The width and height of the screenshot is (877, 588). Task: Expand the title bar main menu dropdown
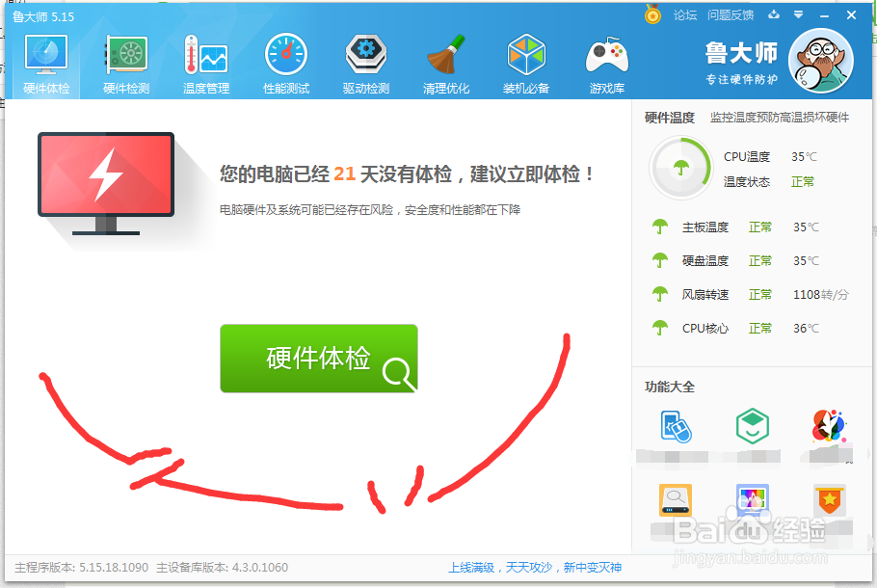799,14
